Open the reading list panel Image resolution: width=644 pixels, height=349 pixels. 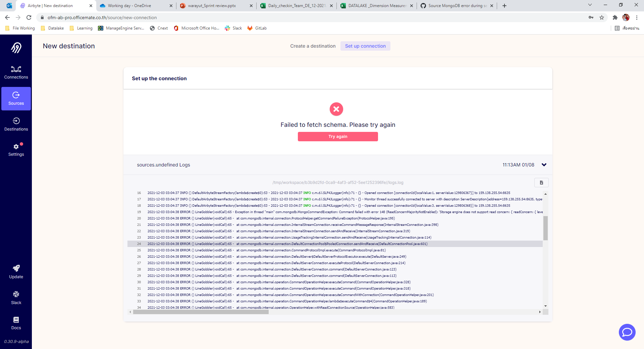tap(617, 28)
